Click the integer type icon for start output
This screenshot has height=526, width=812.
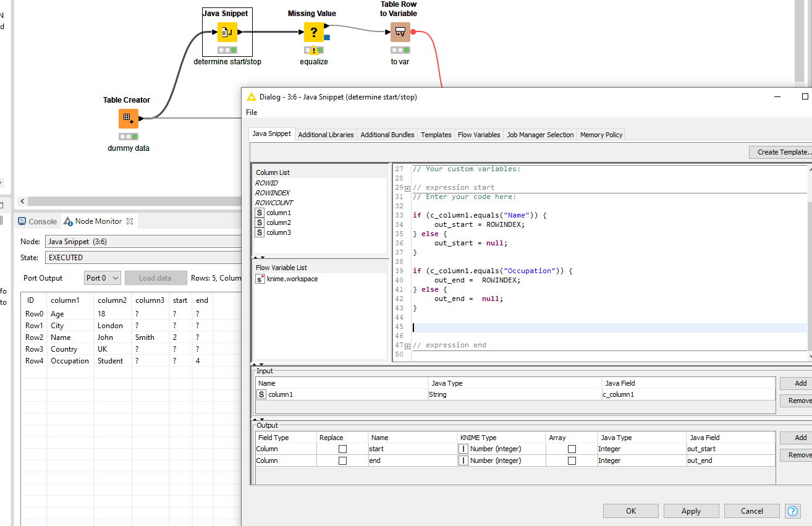[x=463, y=448]
